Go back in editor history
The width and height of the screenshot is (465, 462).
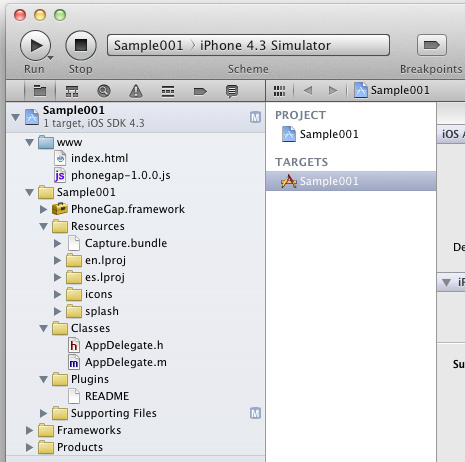pyautogui.click(x=308, y=90)
